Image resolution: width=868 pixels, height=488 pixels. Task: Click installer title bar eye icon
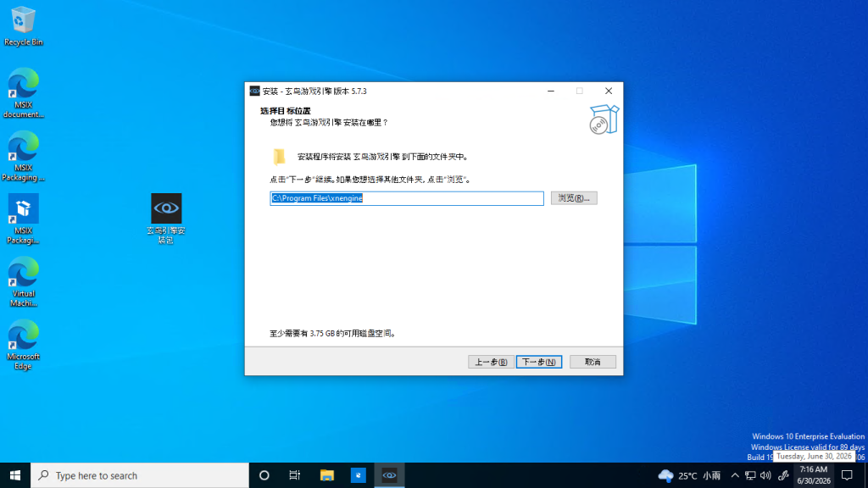254,91
